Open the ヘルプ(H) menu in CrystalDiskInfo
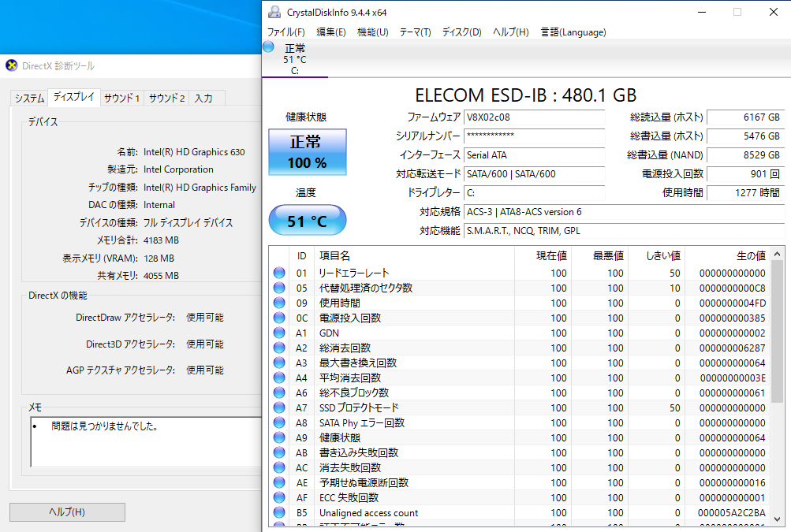The width and height of the screenshot is (791, 532). click(510, 32)
